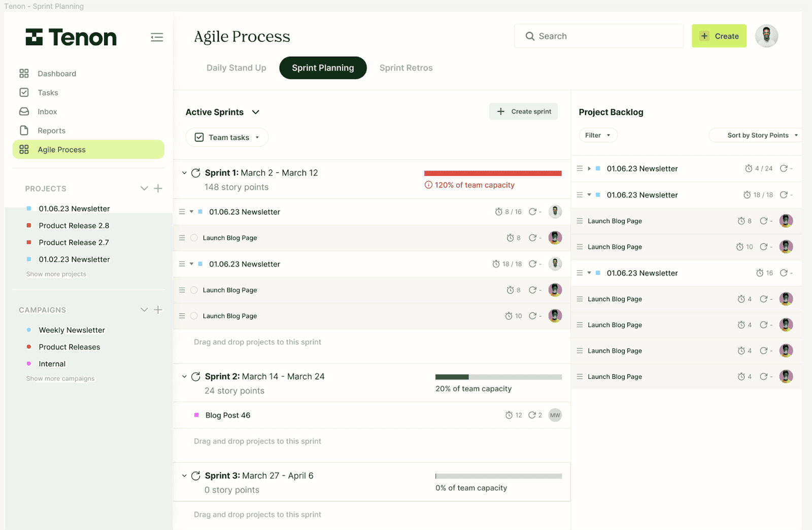This screenshot has width=812, height=530.
Task: Open the Reports section via its document icon
Action: tap(24, 130)
